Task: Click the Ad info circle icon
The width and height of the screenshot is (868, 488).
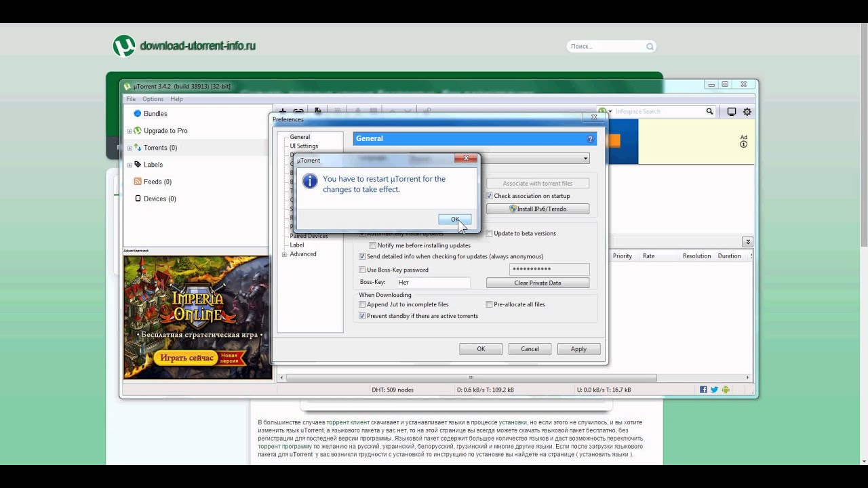Action: pyautogui.click(x=744, y=144)
